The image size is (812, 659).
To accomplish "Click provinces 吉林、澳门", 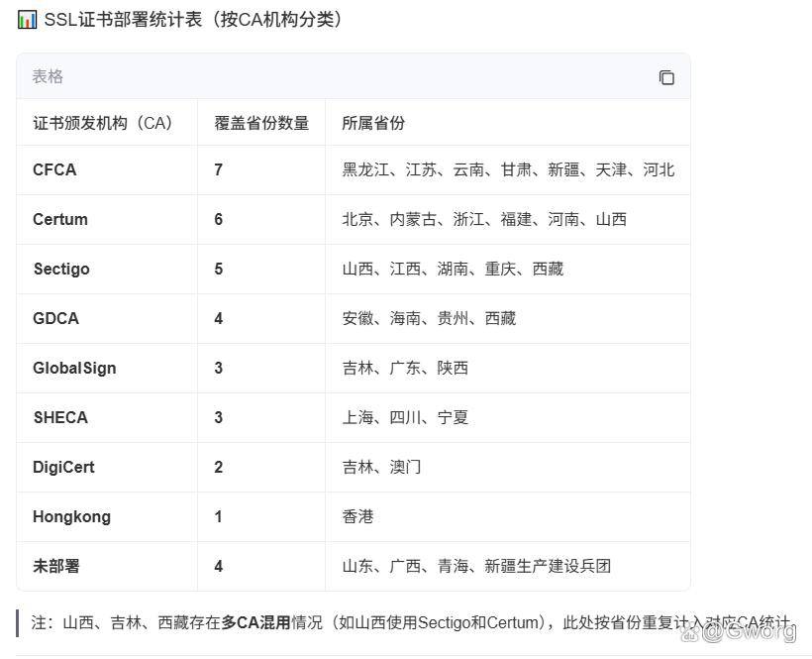I will [x=381, y=468].
